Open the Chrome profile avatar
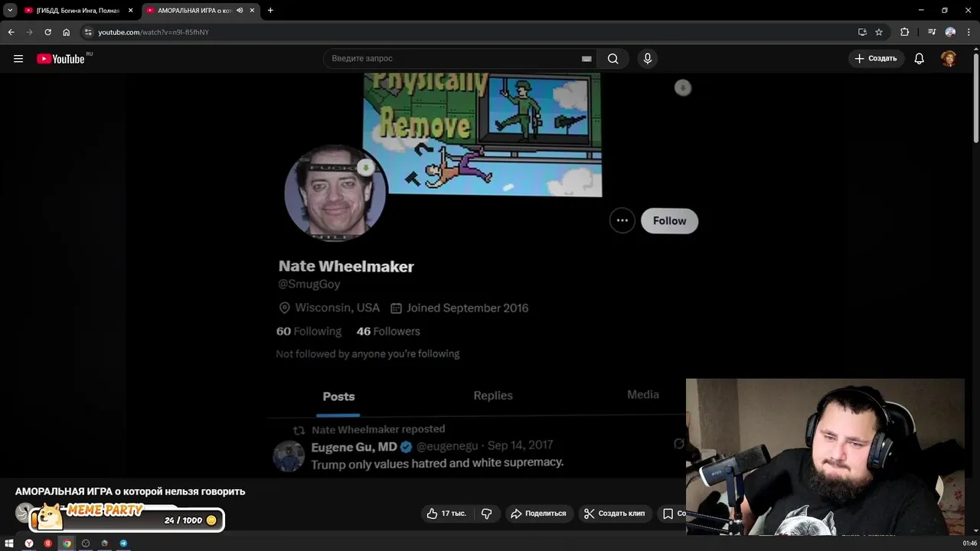Viewport: 980px width, 551px height. tap(950, 32)
